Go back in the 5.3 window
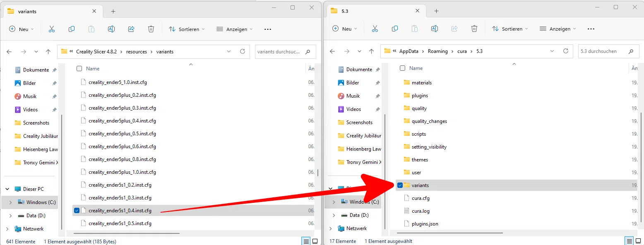Image resolution: width=644 pixels, height=245 pixels. pos(332,51)
